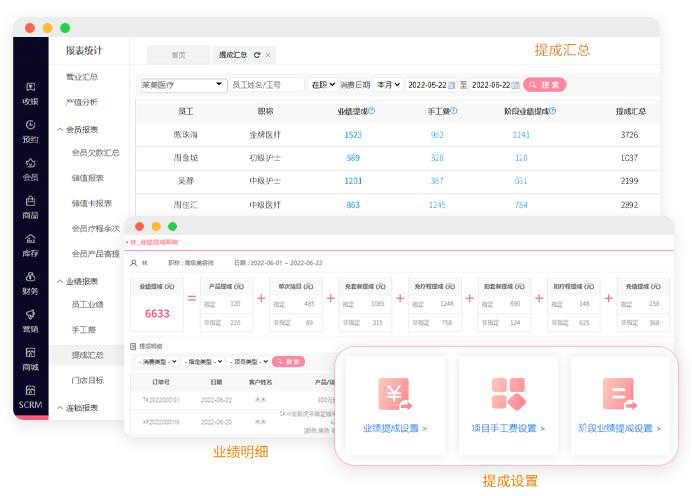Open 产值分析 in the report menu
This screenshot has width=692, height=496.
pyautogui.click(x=82, y=102)
